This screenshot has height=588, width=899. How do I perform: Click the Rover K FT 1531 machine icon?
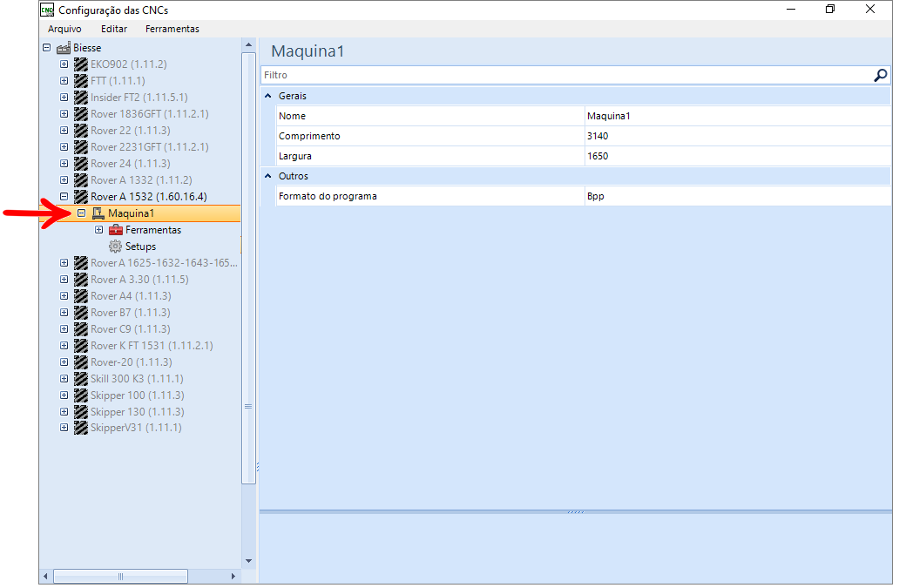[x=81, y=346]
